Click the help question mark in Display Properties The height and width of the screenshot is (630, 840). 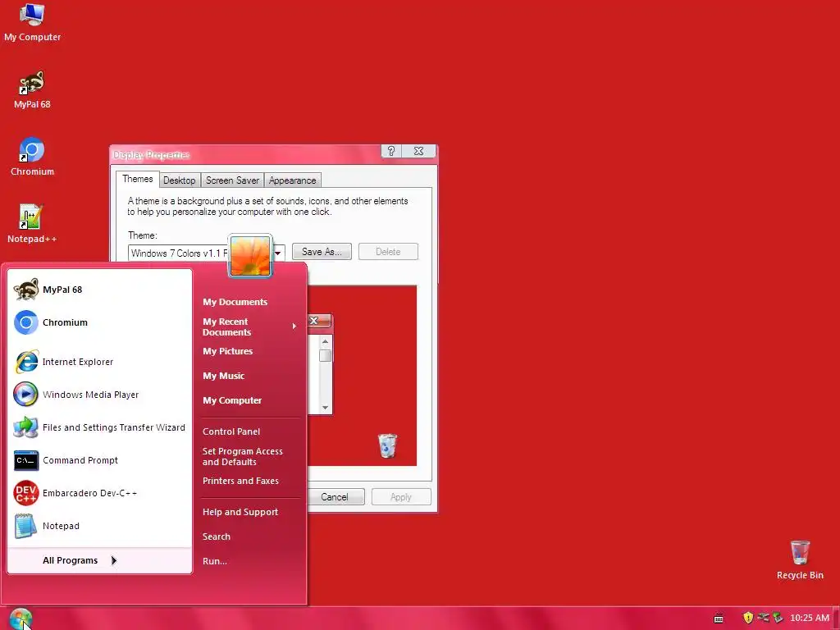tap(391, 151)
